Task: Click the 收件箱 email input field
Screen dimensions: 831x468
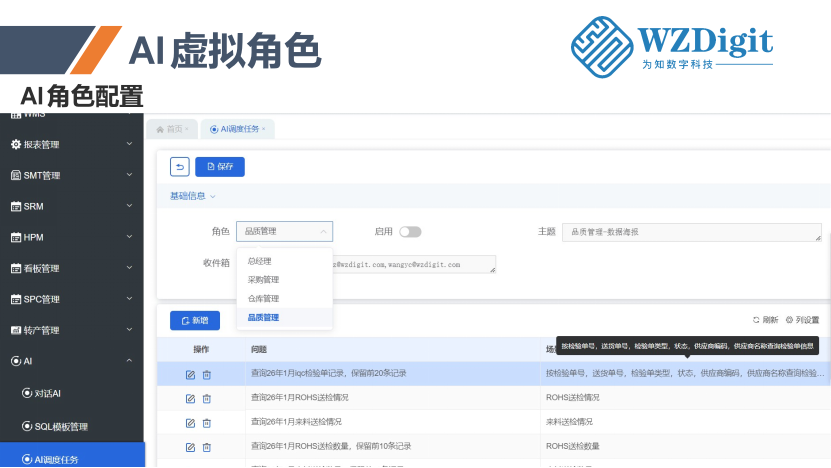Action: [x=413, y=264]
